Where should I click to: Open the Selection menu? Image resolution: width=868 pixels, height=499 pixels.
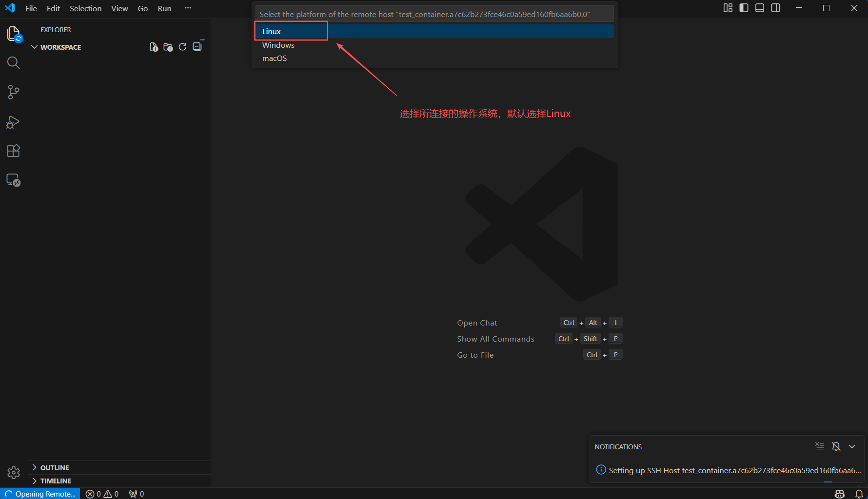[85, 8]
